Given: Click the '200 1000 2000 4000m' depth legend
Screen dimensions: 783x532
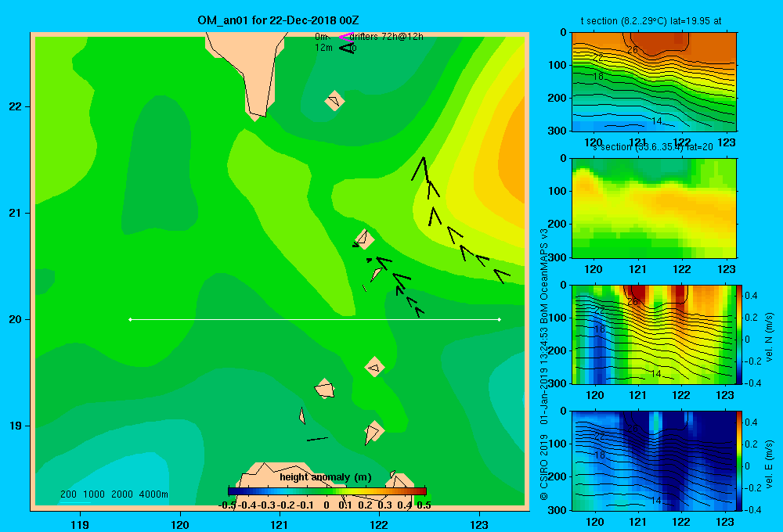Looking at the screenshot, I should pyautogui.click(x=114, y=494).
